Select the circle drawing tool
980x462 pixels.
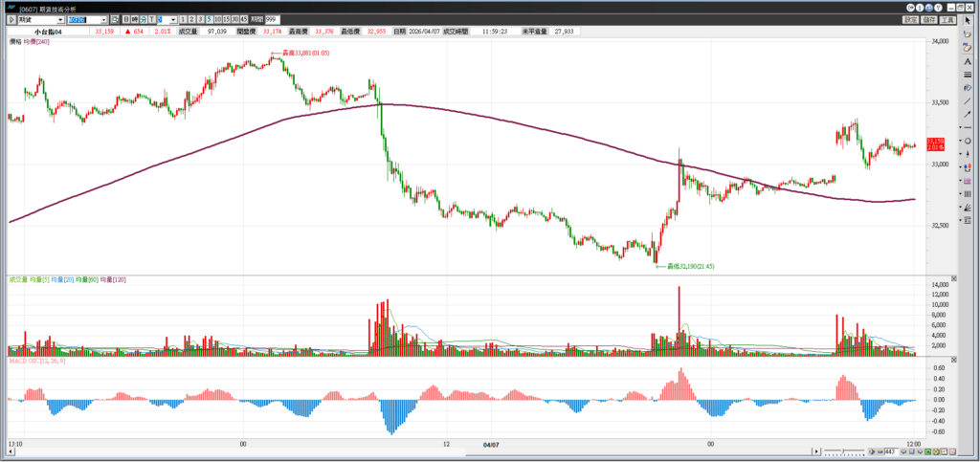tap(968, 141)
